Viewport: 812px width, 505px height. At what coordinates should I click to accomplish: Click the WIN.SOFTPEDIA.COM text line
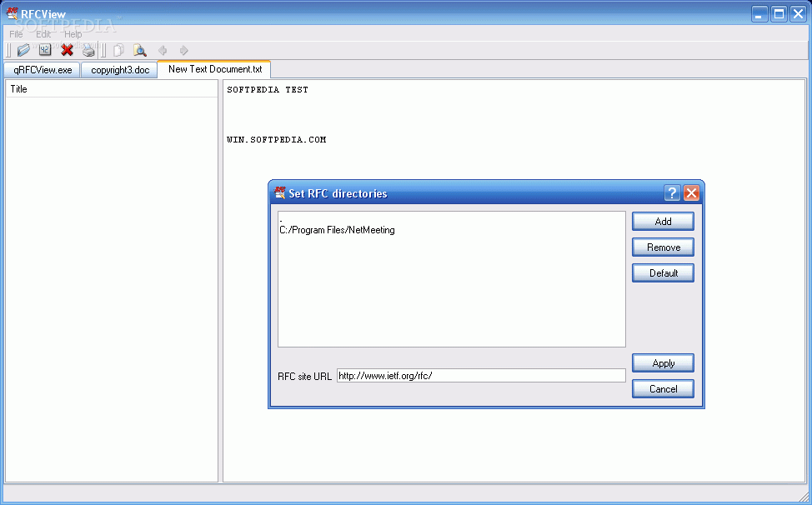point(277,140)
